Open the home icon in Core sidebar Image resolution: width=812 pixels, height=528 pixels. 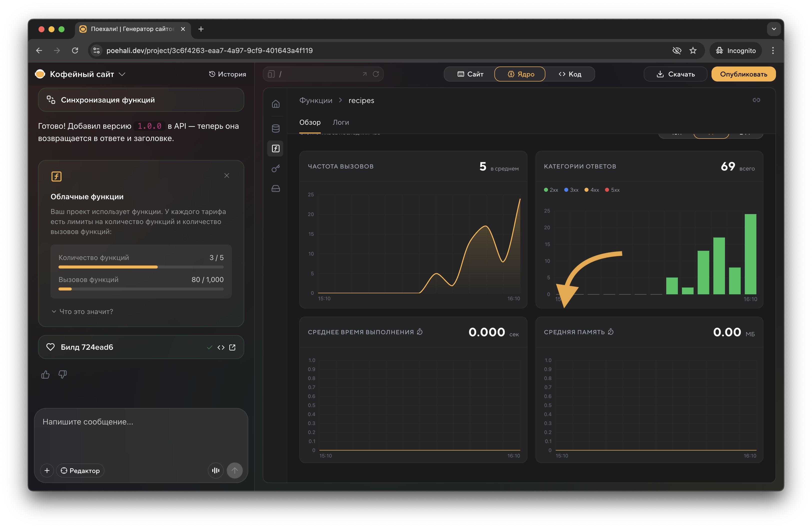pos(275,104)
